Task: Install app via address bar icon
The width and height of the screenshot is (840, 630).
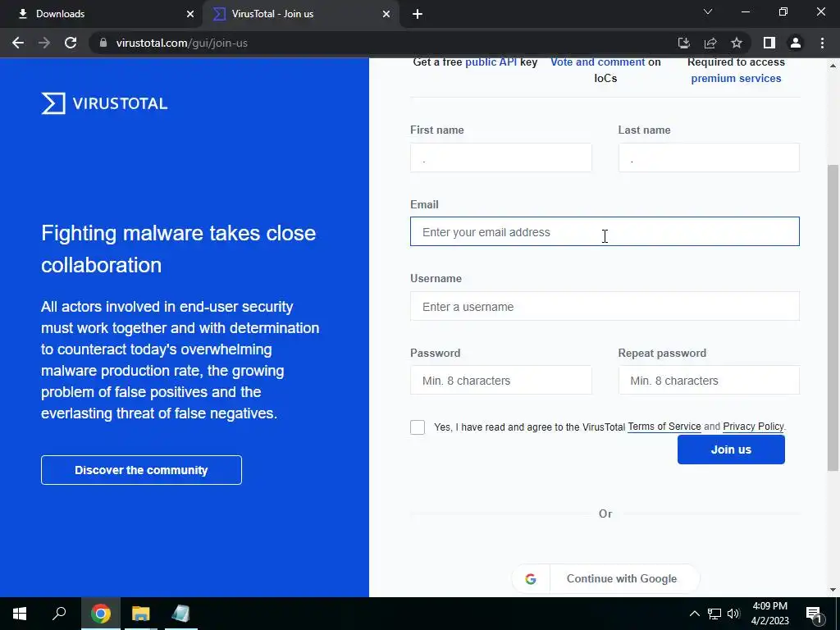Action: point(683,43)
